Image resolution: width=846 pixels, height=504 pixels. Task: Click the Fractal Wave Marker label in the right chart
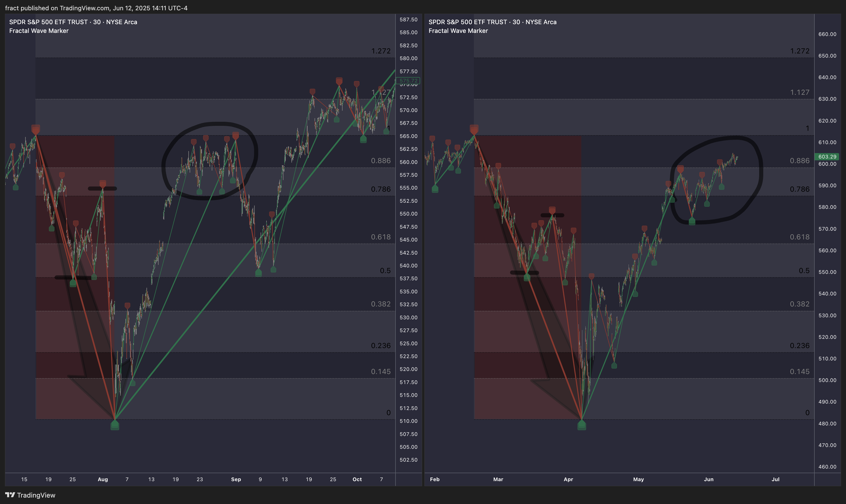pyautogui.click(x=458, y=31)
